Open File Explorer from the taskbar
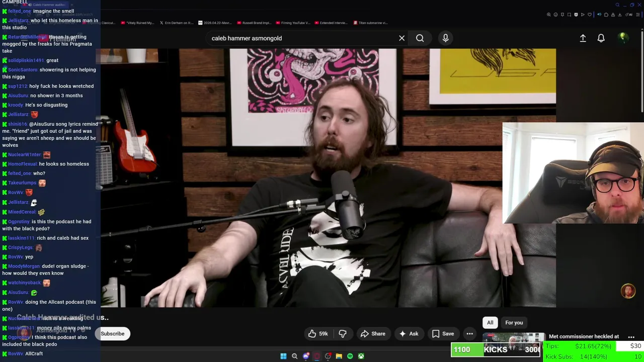Viewport: 644px width, 362px height. [339, 356]
